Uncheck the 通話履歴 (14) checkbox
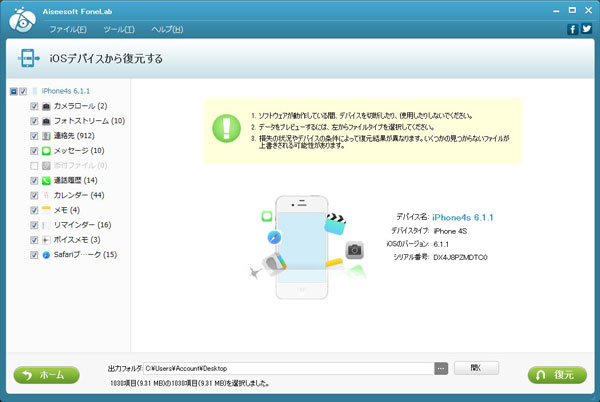The height and width of the screenshot is (402, 600). (34, 181)
